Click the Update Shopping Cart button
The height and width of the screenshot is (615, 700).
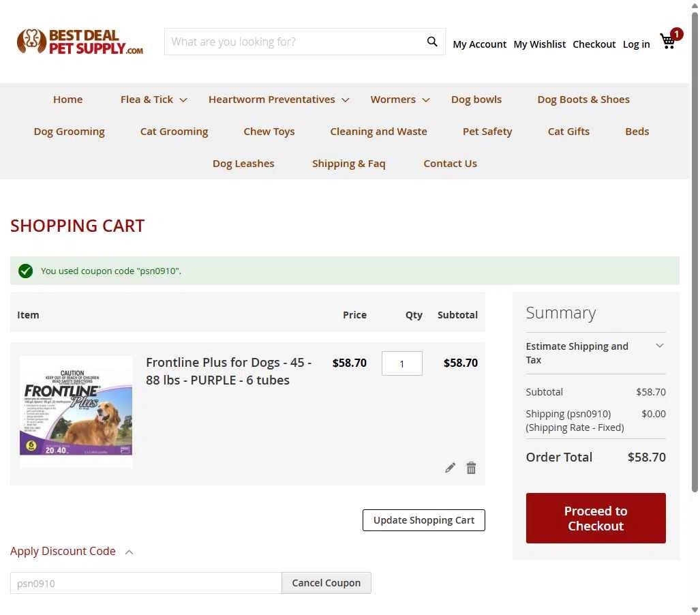point(424,520)
